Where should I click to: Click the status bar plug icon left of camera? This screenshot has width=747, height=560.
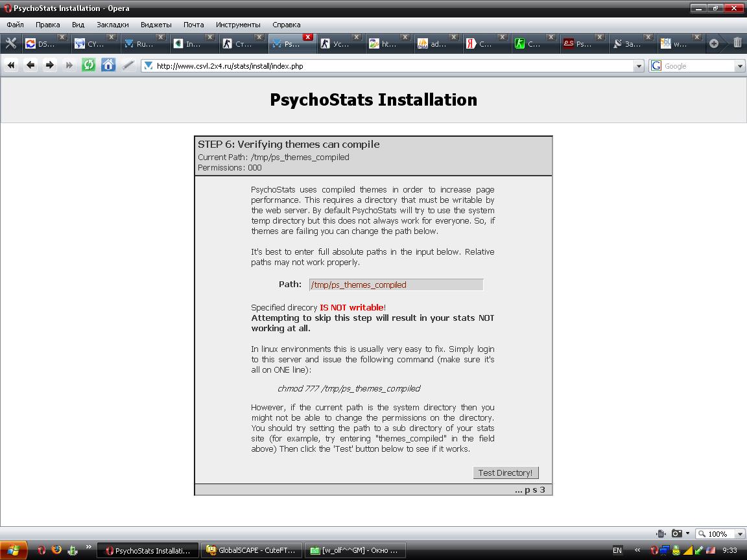660,533
